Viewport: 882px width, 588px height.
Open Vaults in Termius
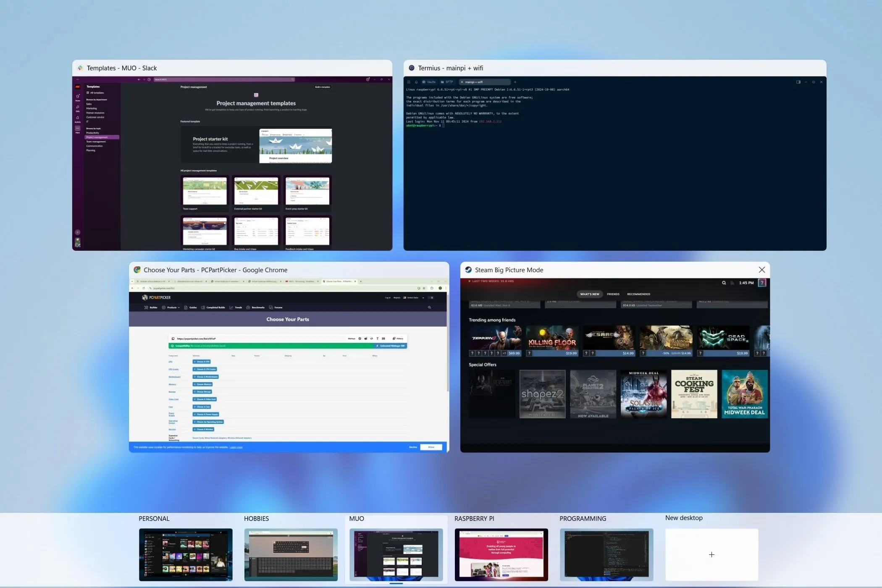point(429,82)
